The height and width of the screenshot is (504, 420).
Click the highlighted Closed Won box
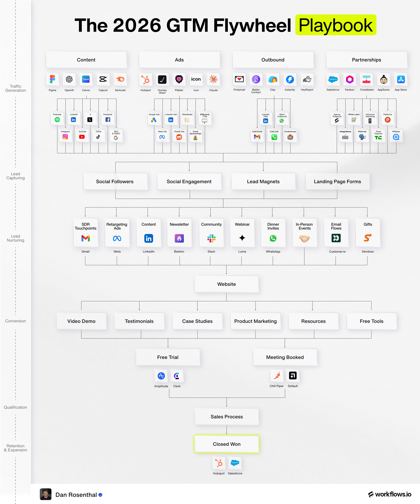pyautogui.click(x=227, y=444)
